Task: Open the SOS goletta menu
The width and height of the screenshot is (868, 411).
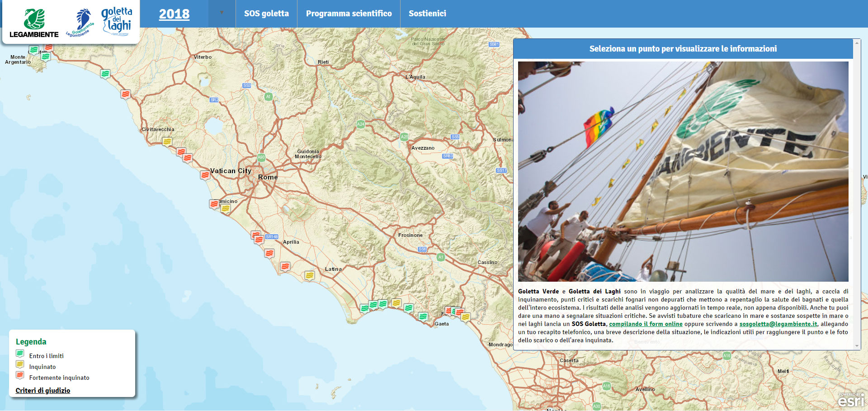Action: pos(266,14)
